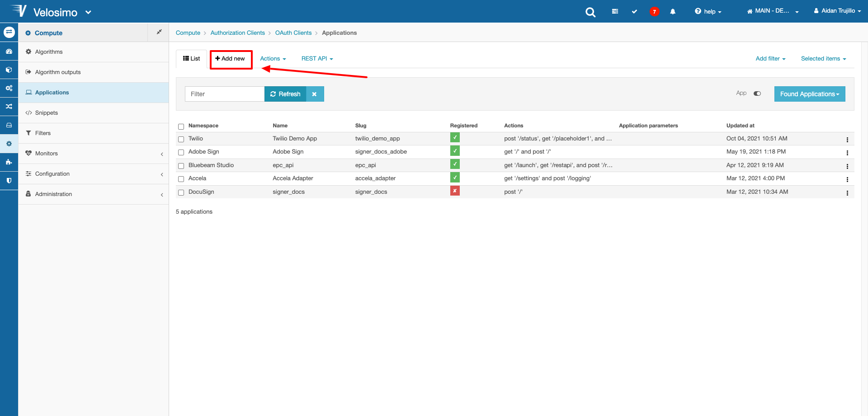Open the dashboard gauge sidebar icon

pyautogui.click(x=9, y=51)
